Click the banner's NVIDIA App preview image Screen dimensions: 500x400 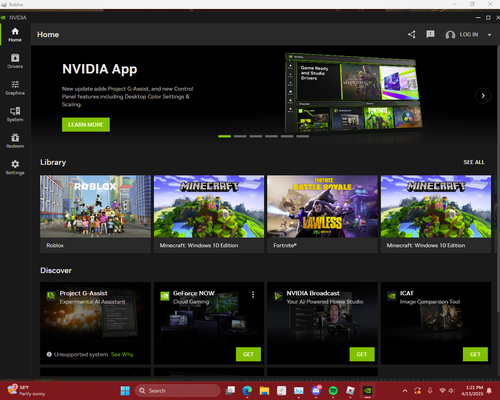click(x=353, y=93)
